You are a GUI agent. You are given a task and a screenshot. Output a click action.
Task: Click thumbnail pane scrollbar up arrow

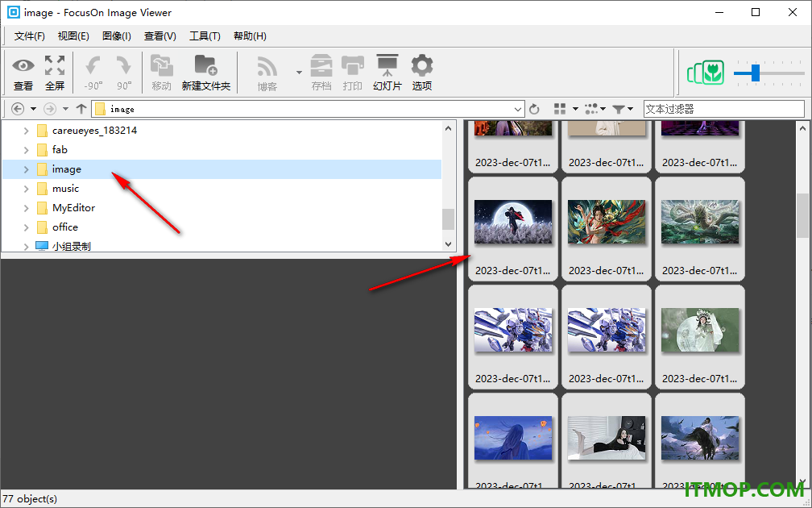click(x=803, y=128)
